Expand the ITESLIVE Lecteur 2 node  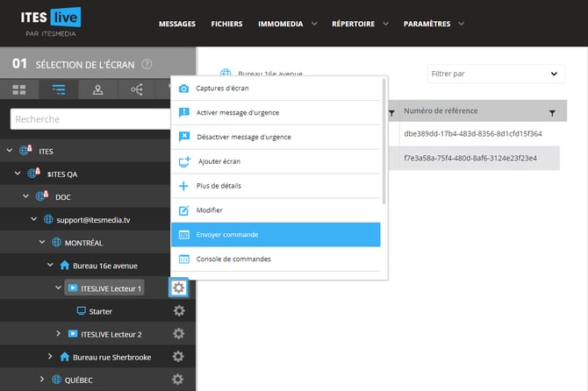[59, 334]
